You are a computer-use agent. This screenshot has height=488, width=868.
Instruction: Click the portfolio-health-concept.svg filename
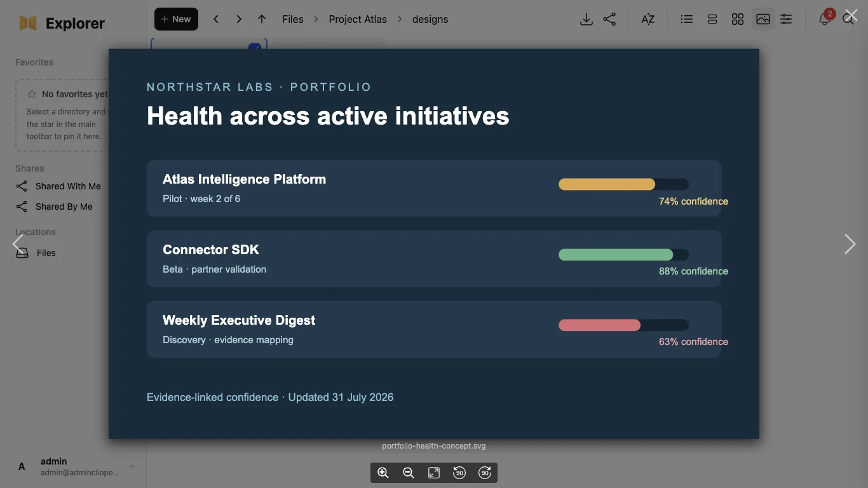pos(434,446)
